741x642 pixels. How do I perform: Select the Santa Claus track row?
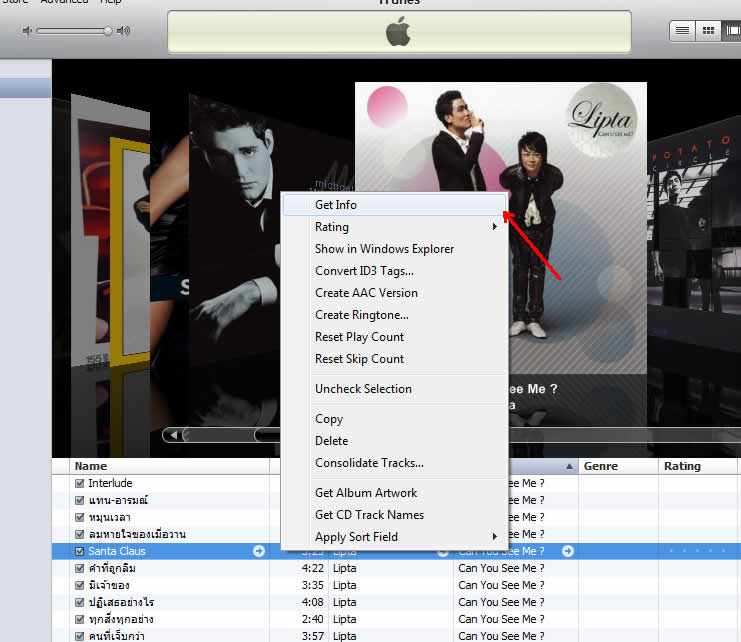tap(396, 551)
